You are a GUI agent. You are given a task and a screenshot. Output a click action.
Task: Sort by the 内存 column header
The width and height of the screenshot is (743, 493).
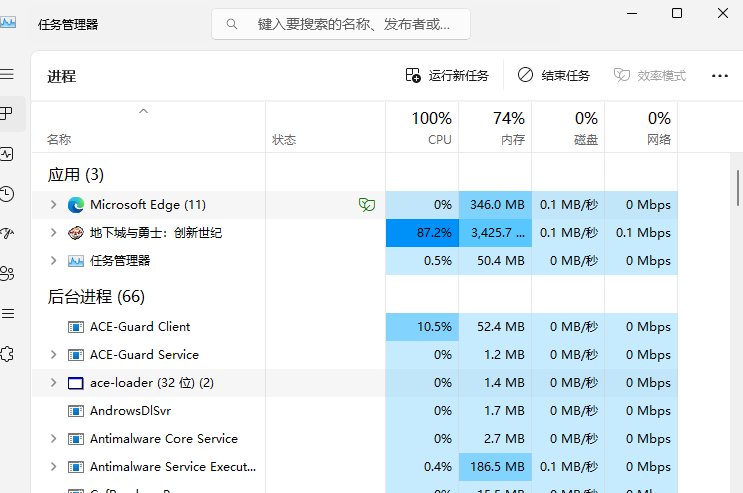tap(495, 127)
